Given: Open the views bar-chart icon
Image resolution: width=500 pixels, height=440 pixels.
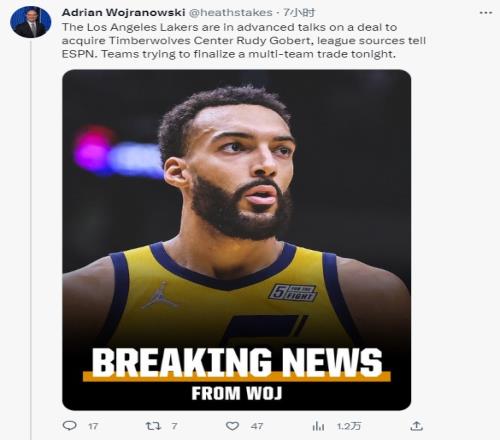Looking at the screenshot, I should (318, 426).
